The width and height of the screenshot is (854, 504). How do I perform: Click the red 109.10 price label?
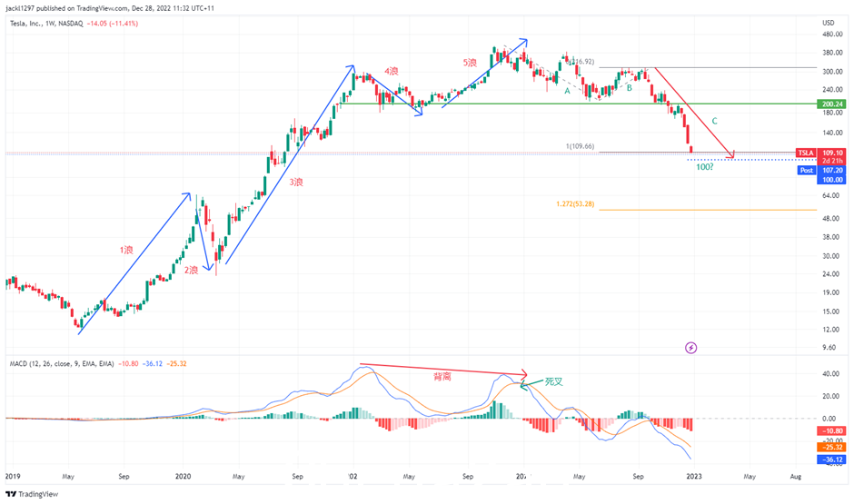pyautogui.click(x=831, y=153)
